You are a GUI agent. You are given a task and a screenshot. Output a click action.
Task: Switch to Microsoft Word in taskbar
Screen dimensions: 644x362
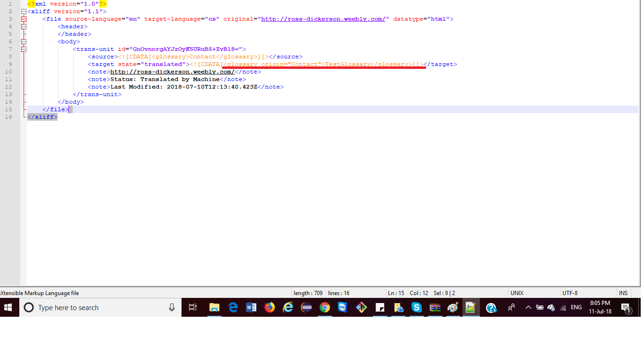pyautogui.click(x=251, y=308)
